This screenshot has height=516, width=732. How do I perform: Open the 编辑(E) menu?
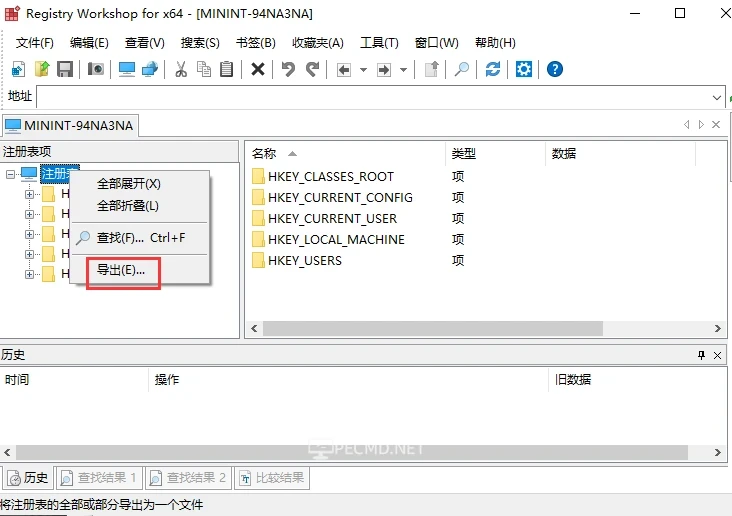click(89, 43)
